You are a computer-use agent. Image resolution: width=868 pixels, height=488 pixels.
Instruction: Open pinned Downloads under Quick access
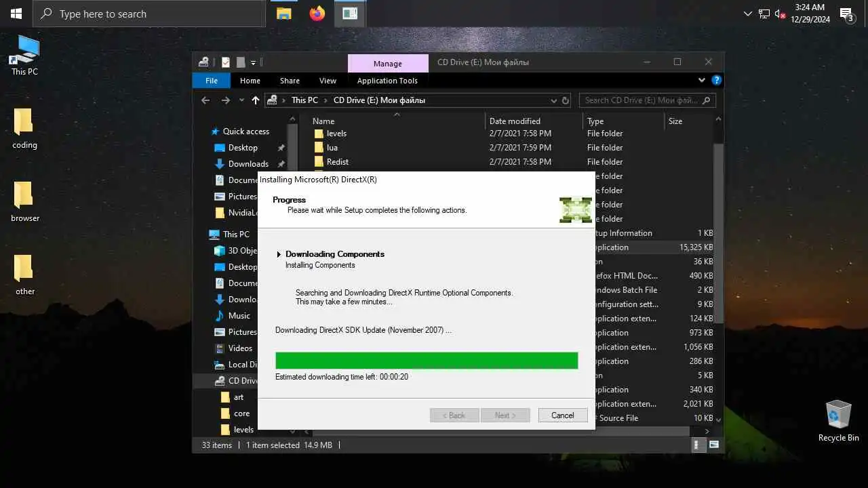pos(248,164)
